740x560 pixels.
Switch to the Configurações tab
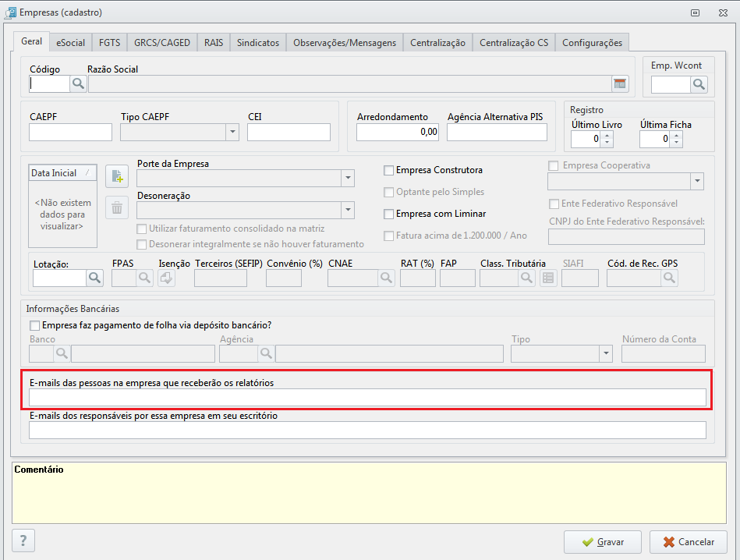coord(593,42)
